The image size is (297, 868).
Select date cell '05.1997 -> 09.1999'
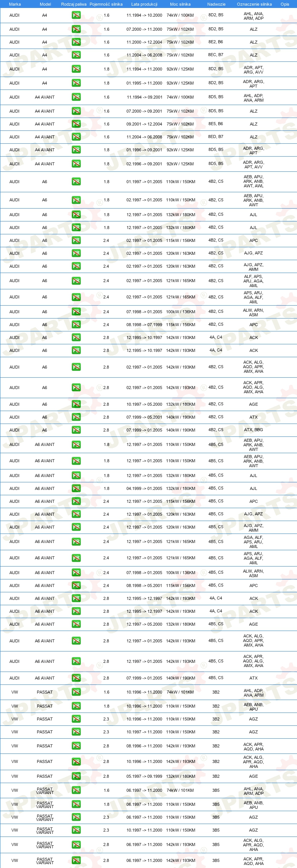pos(144,776)
